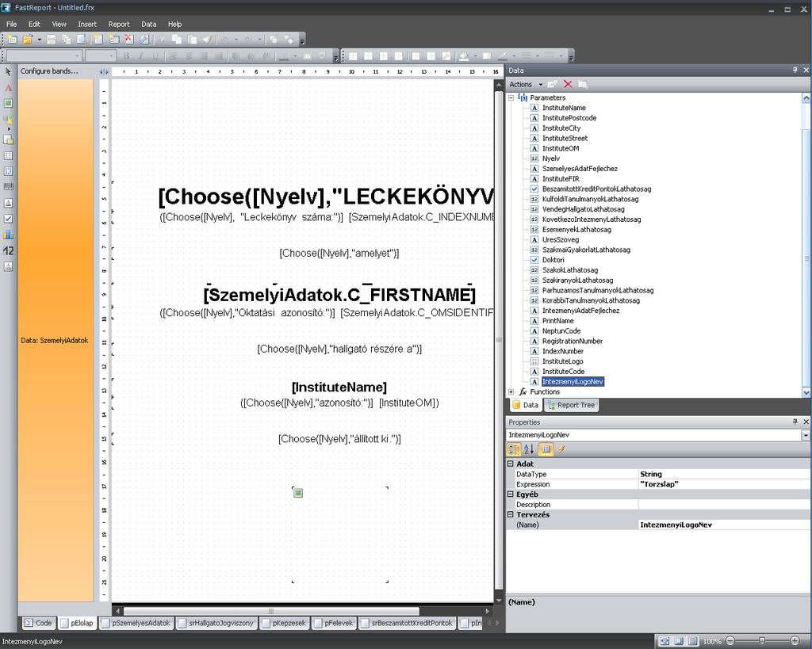The image size is (812, 649).
Task: Click the red X delete icon in Data panel
Action: coord(568,84)
